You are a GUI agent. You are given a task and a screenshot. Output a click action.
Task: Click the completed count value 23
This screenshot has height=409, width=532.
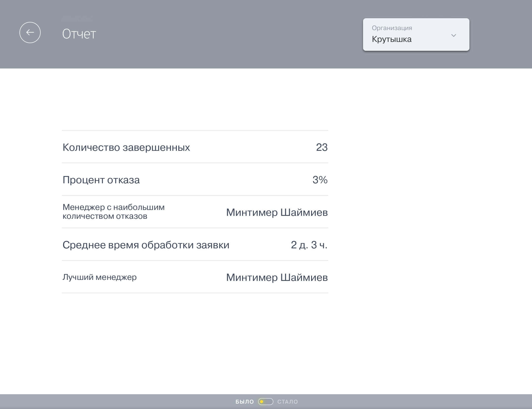click(322, 147)
